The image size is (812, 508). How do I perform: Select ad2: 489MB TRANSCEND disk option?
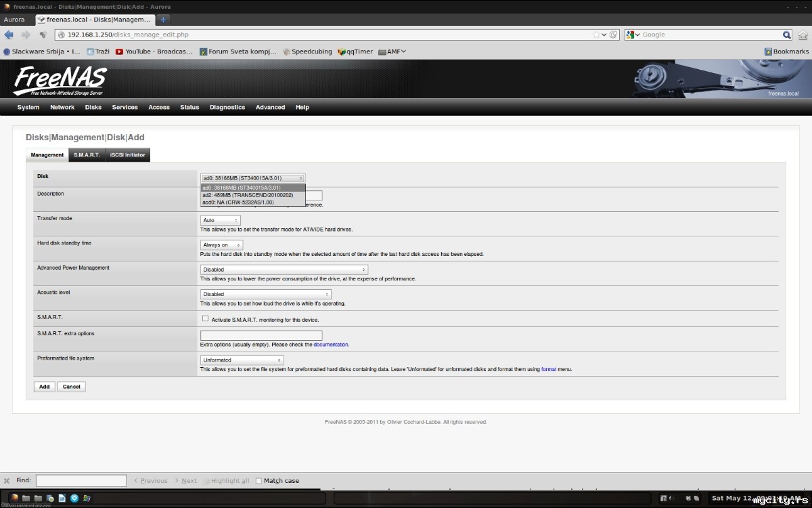click(253, 195)
